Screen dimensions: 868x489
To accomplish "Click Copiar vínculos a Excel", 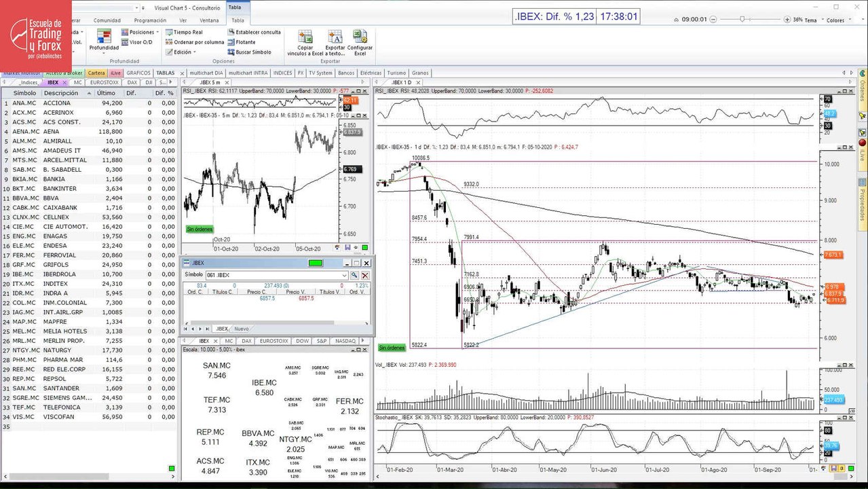I will coord(305,42).
